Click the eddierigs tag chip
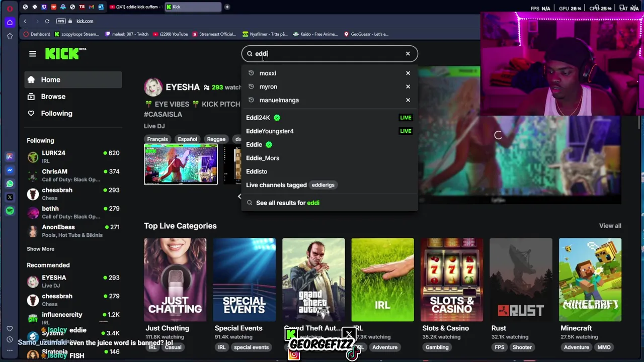Viewport: 644px width, 362px height. click(x=323, y=185)
